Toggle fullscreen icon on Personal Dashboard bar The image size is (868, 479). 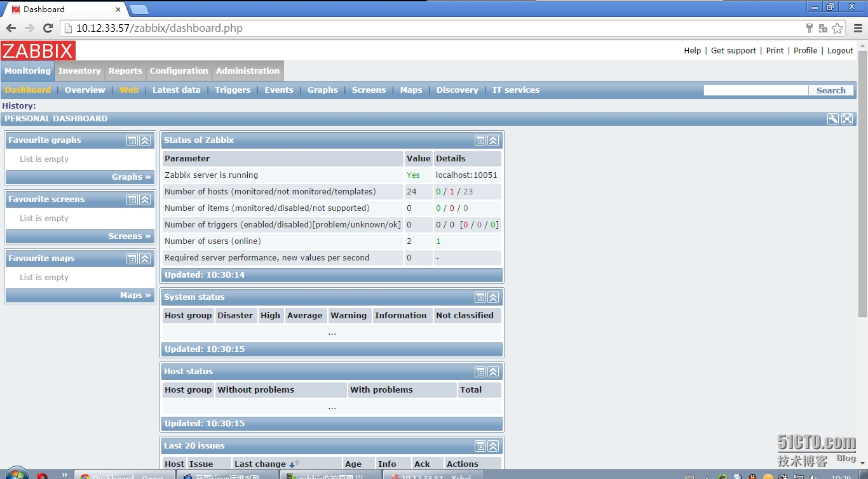click(847, 119)
